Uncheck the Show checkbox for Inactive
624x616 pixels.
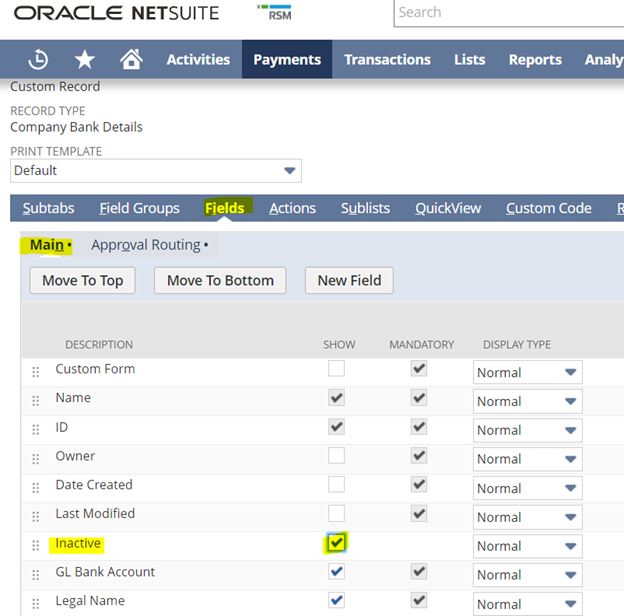click(337, 543)
